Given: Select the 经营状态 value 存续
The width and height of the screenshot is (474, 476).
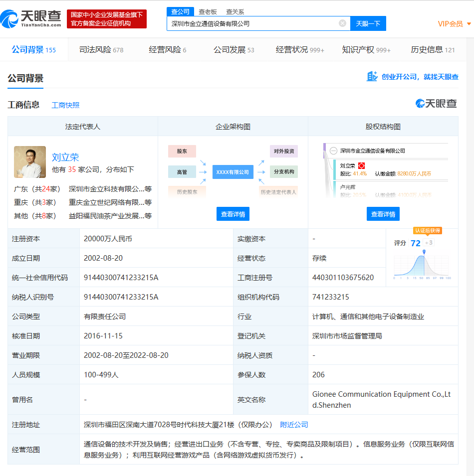Looking at the screenshot, I should [319, 258].
